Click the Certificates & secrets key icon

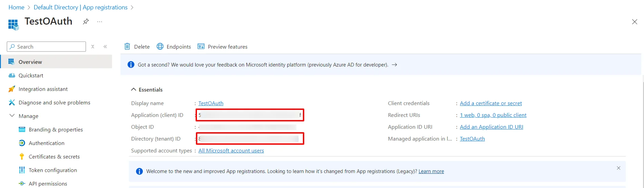click(x=22, y=157)
